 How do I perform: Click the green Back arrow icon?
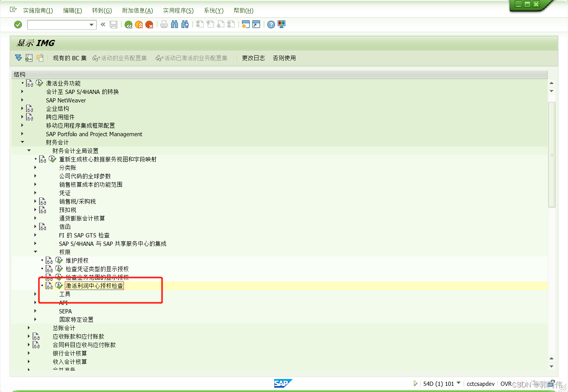128,25
